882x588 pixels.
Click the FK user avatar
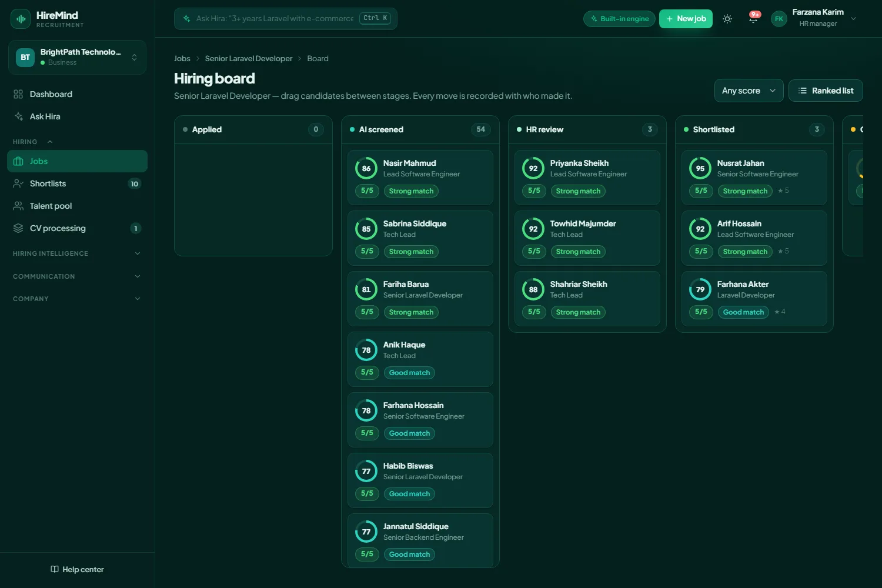click(x=779, y=19)
